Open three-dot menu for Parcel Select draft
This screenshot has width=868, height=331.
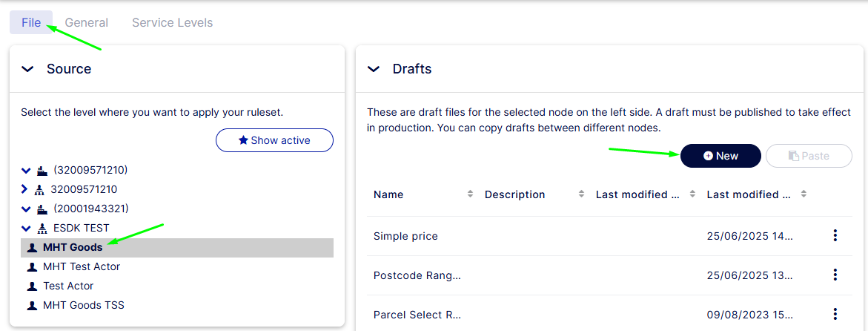tap(835, 314)
